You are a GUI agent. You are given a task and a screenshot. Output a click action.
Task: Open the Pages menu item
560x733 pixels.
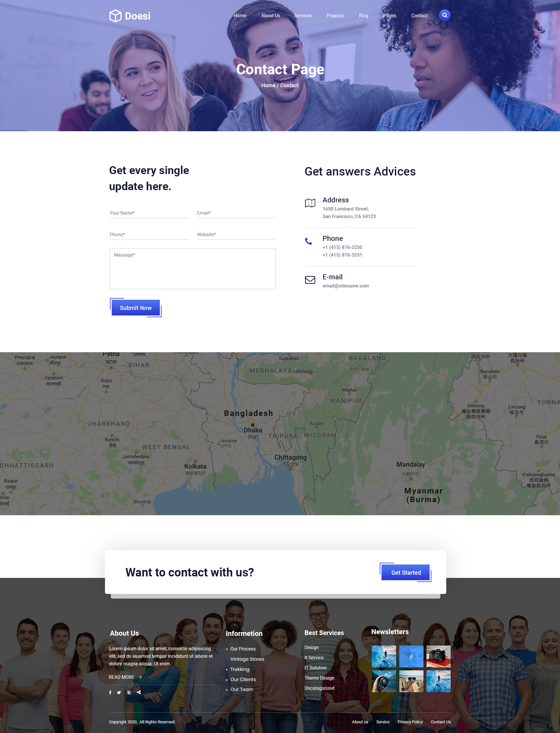389,16
